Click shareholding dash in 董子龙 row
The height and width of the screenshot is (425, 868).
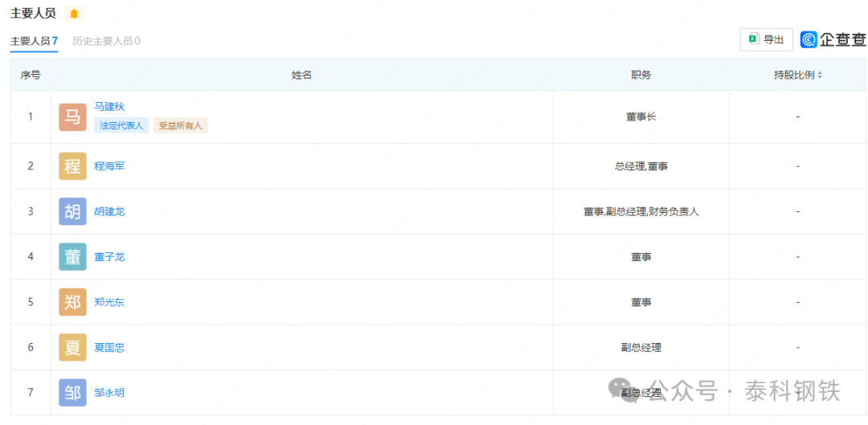tap(798, 257)
